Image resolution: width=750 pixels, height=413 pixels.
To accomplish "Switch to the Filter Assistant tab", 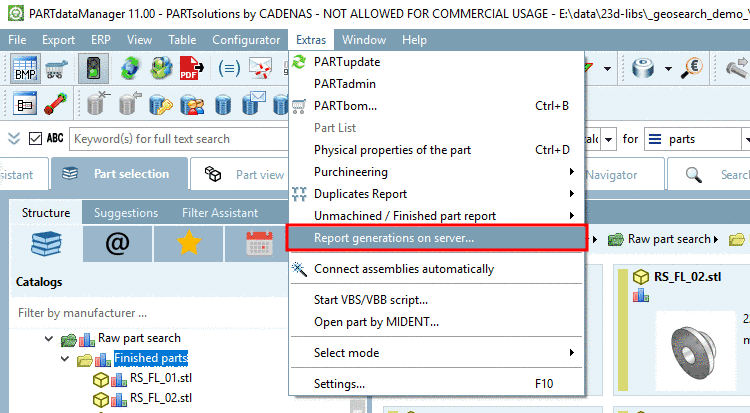I will click(219, 213).
